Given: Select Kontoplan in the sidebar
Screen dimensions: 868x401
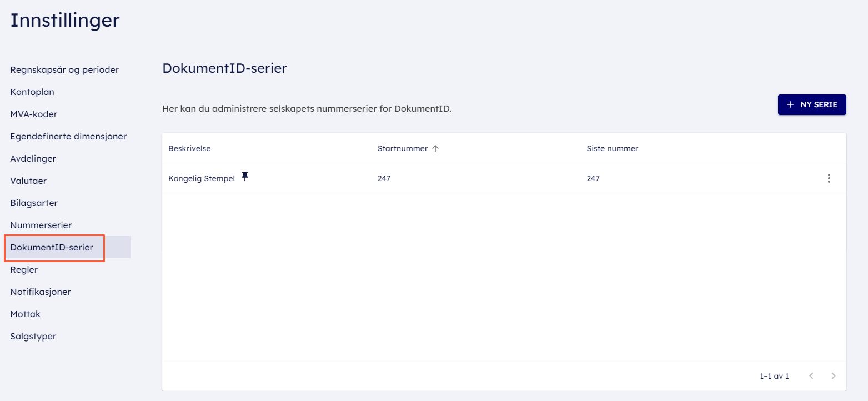Looking at the screenshot, I should tap(32, 92).
